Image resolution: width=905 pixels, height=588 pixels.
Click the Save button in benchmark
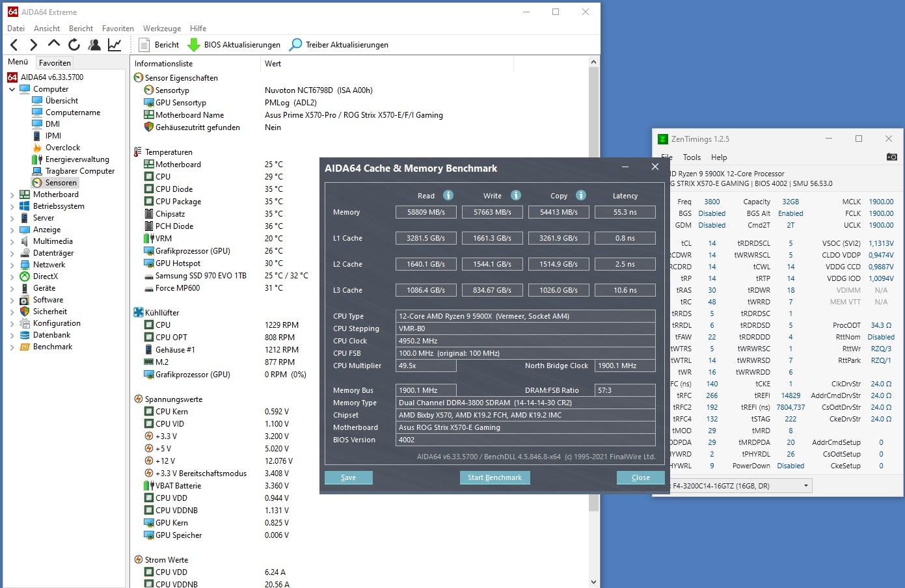click(x=349, y=477)
